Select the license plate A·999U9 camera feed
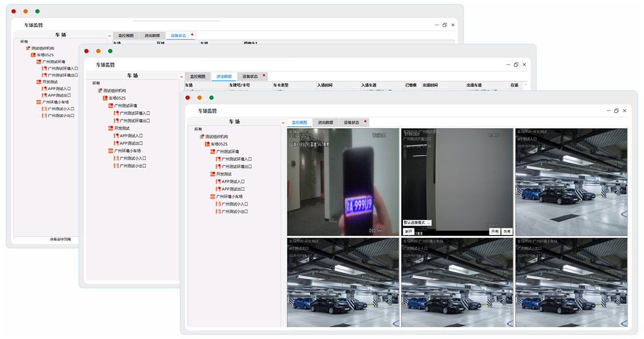The image size is (644, 339). 342,182
